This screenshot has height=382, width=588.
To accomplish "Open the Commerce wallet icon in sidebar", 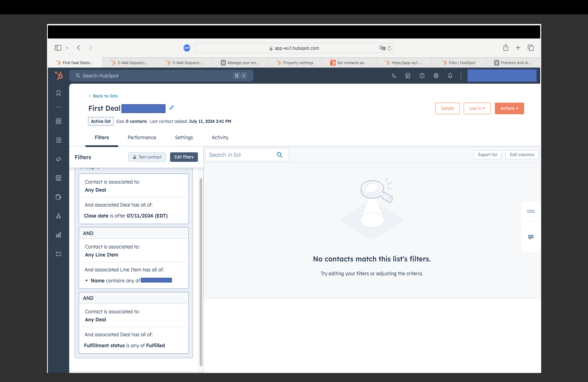I will pos(59,197).
